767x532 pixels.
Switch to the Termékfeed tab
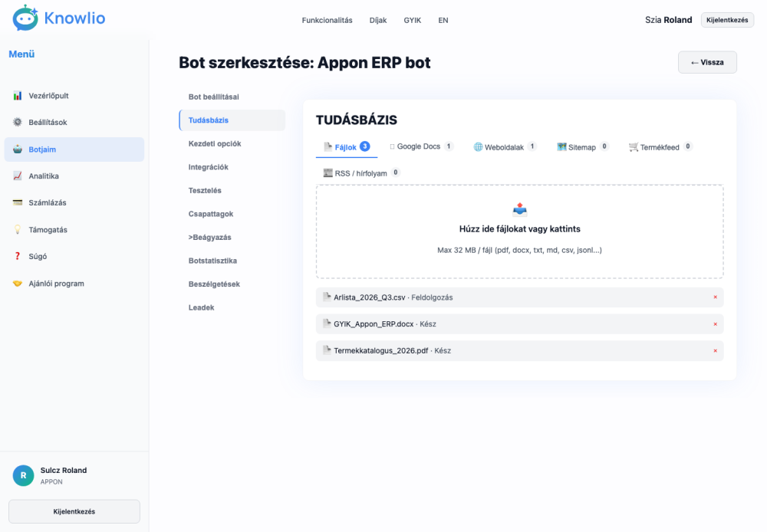coord(660,146)
